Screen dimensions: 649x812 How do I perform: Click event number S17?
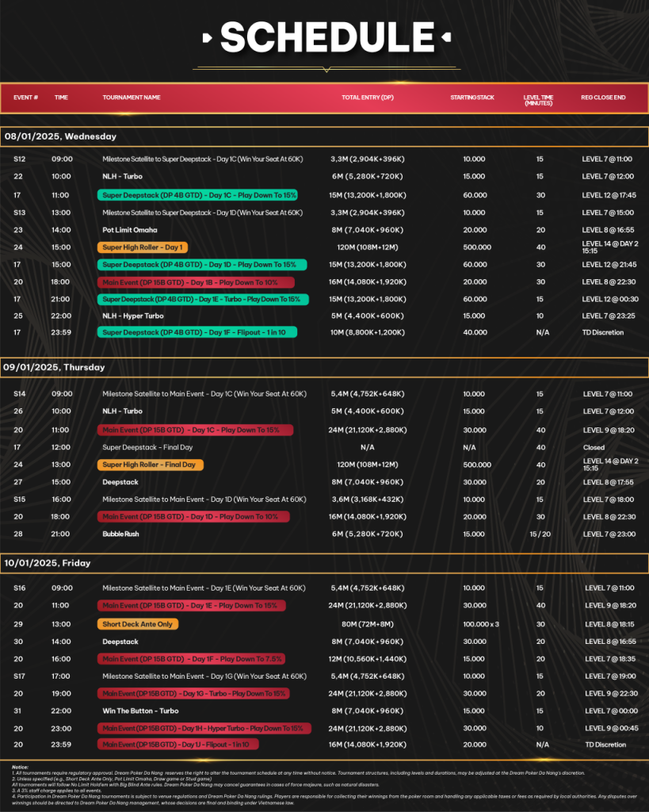point(19,676)
